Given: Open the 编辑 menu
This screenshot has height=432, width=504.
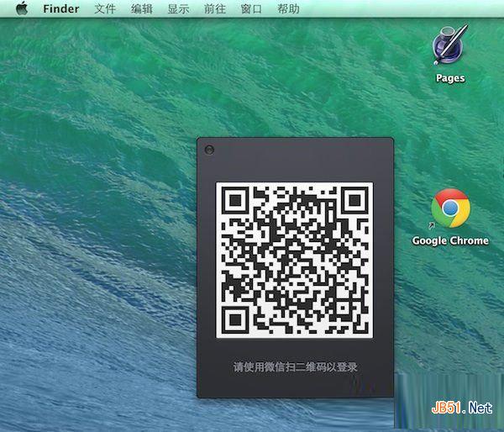Looking at the screenshot, I should click(142, 8).
